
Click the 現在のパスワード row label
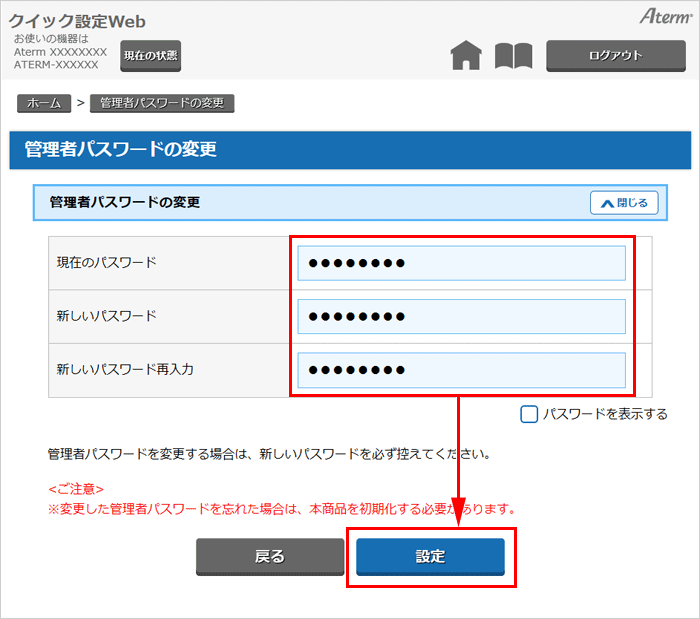[x=107, y=263]
